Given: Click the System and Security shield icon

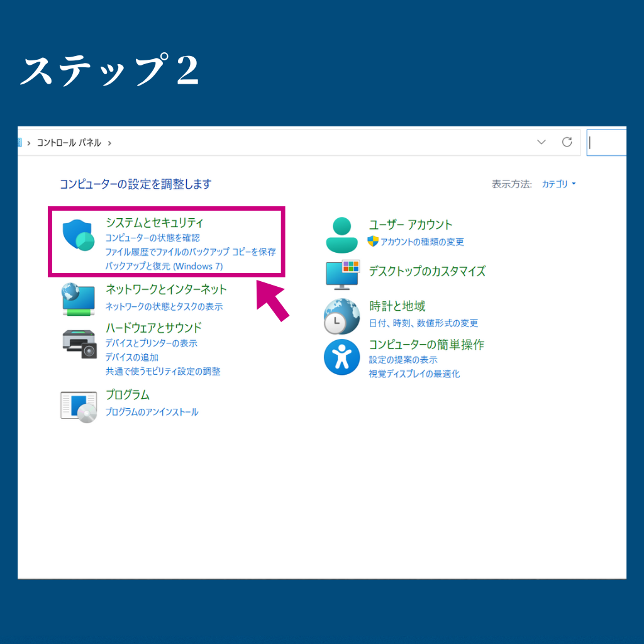Looking at the screenshot, I should point(79,235).
